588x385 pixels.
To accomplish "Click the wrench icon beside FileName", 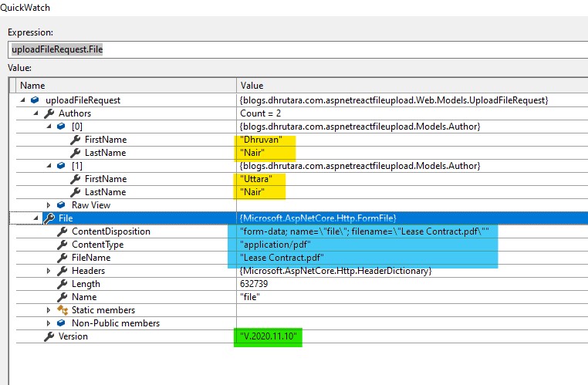I will [x=63, y=258].
